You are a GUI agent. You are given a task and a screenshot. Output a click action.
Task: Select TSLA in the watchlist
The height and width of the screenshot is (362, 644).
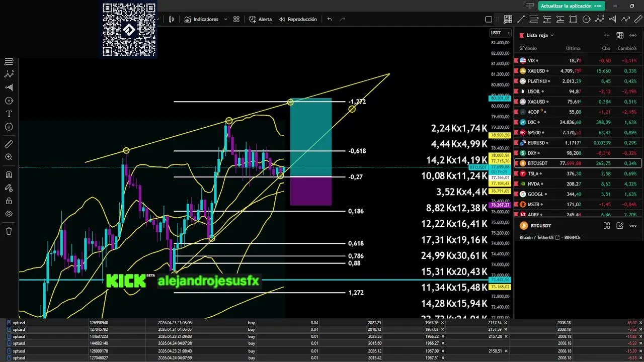pos(578,173)
